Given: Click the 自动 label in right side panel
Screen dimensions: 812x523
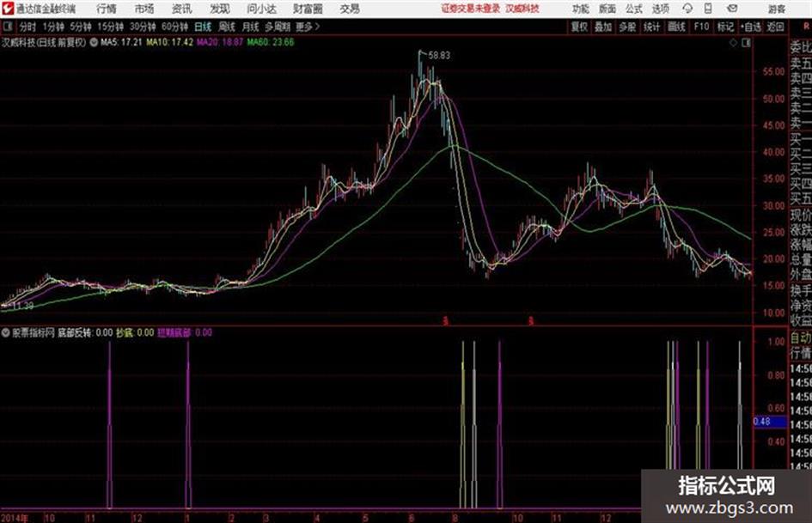Looking at the screenshot, I should pyautogui.click(x=801, y=338).
